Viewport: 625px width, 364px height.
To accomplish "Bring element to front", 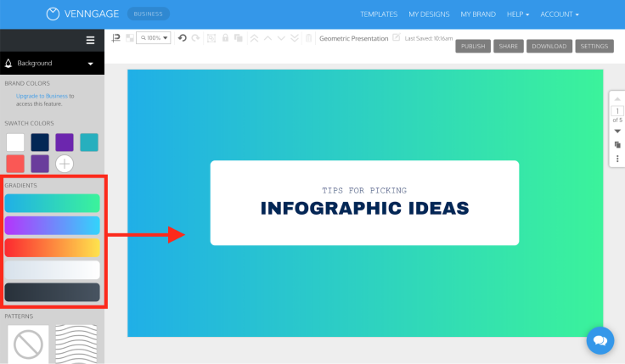I will (254, 38).
